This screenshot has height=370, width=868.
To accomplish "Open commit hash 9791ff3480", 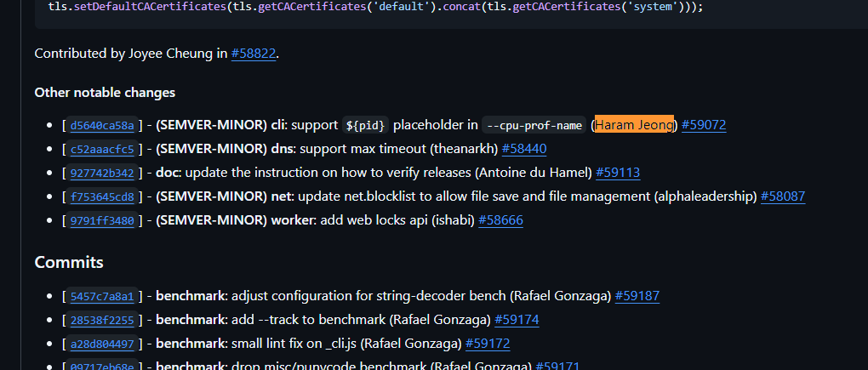I will pos(102,220).
